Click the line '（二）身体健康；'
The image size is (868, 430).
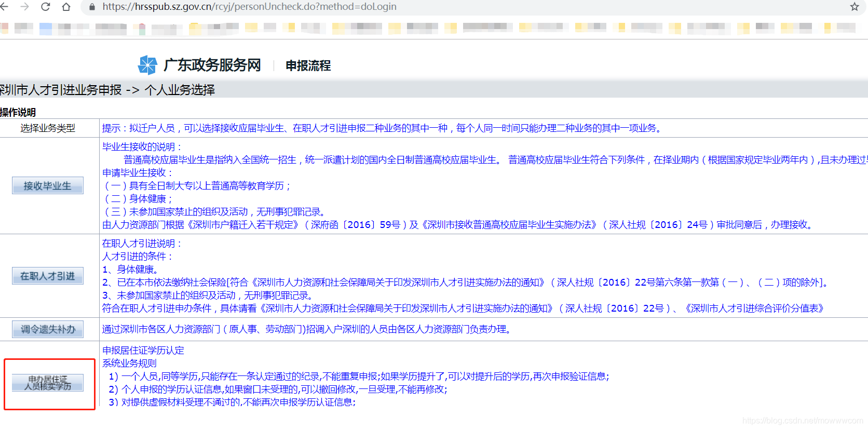point(138,199)
